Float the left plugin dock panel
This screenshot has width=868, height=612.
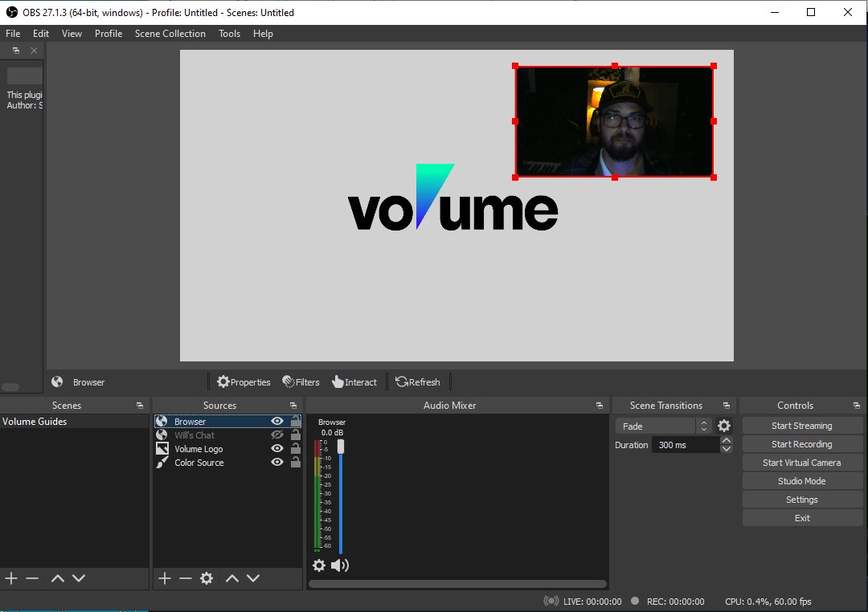pyautogui.click(x=16, y=51)
